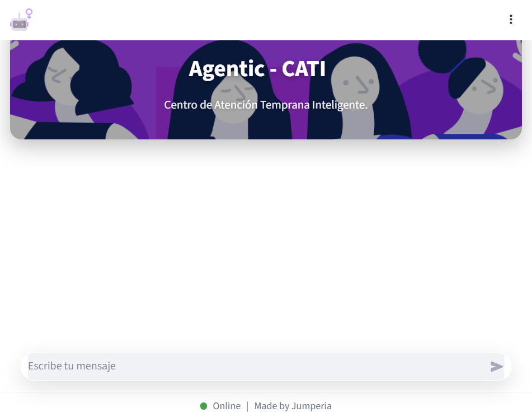This screenshot has height=417, width=532.
Task: Open the 'Made by Jumperia' link
Action: coord(293,406)
